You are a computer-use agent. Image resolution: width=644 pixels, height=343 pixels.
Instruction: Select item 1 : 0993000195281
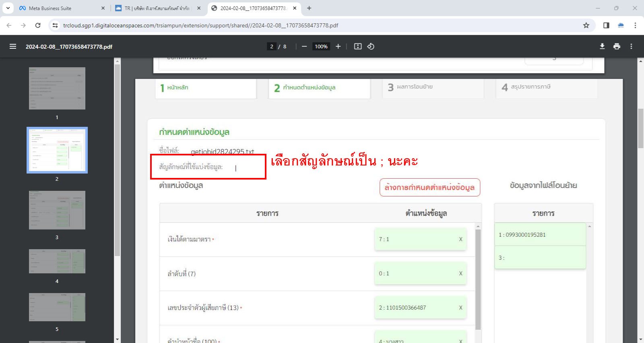tap(540, 235)
